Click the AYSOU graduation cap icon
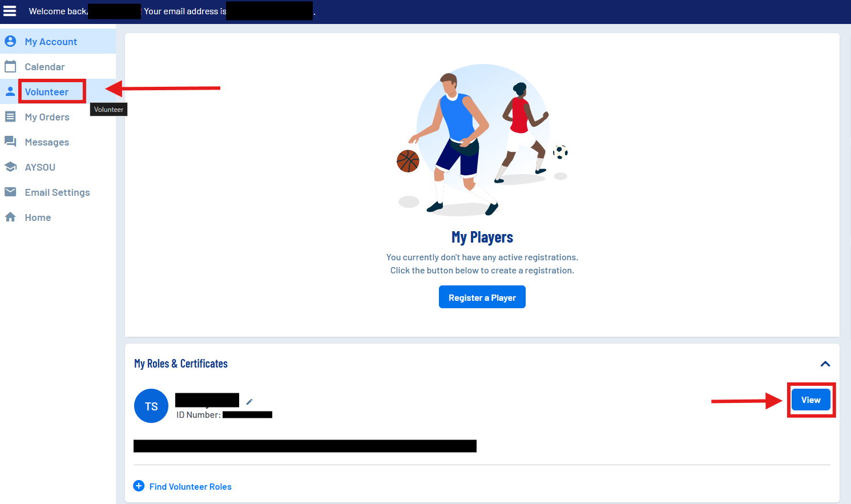 coord(10,167)
